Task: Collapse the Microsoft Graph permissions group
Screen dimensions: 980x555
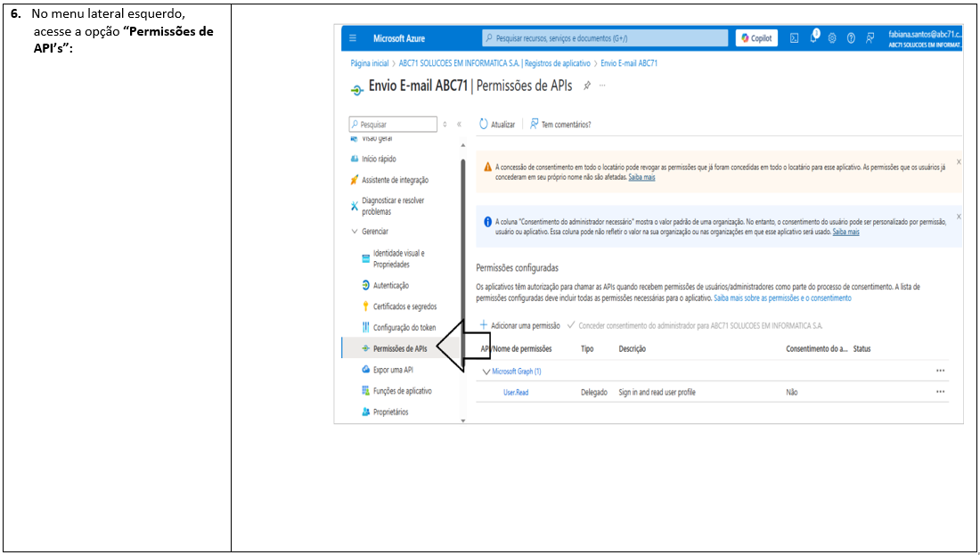Action: click(x=486, y=371)
